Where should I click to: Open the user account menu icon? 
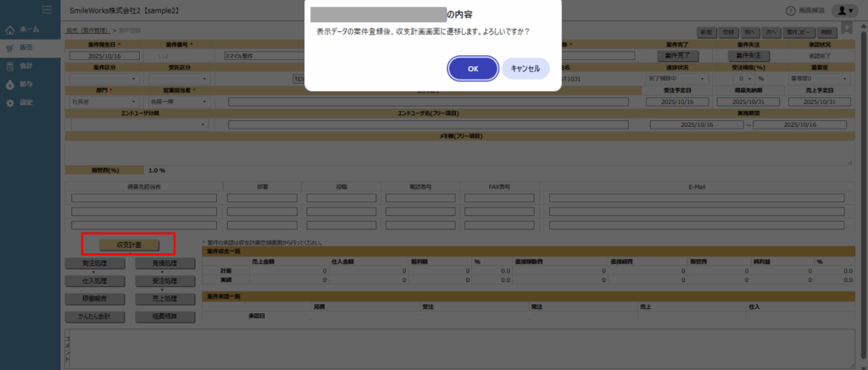[x=844, y=10]
